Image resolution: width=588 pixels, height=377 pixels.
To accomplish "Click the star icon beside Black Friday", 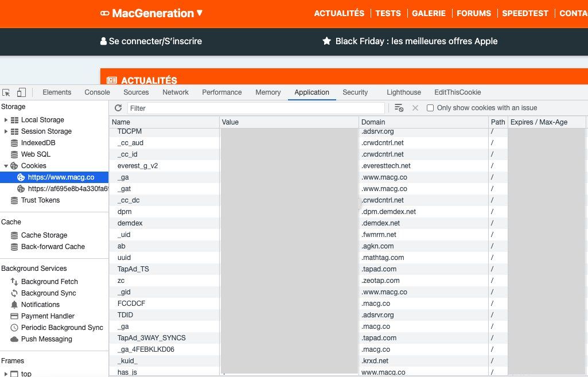I will tap(326, 41).
